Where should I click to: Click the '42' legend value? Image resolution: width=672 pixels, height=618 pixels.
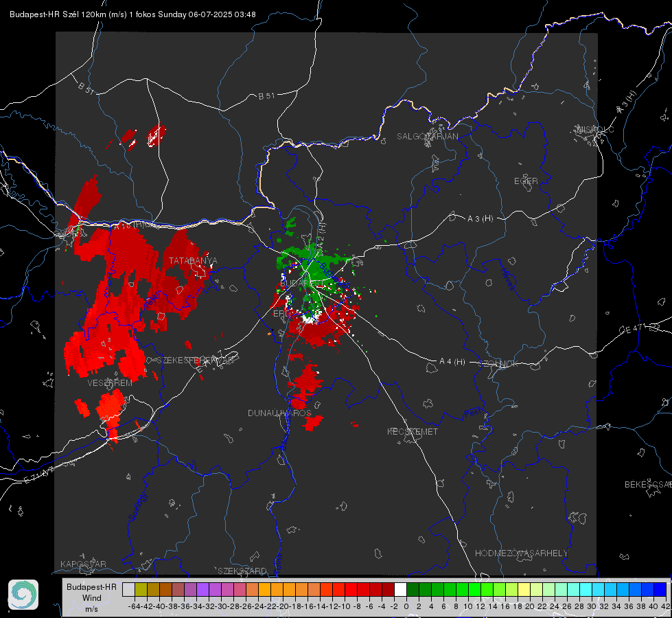point(665,606)
